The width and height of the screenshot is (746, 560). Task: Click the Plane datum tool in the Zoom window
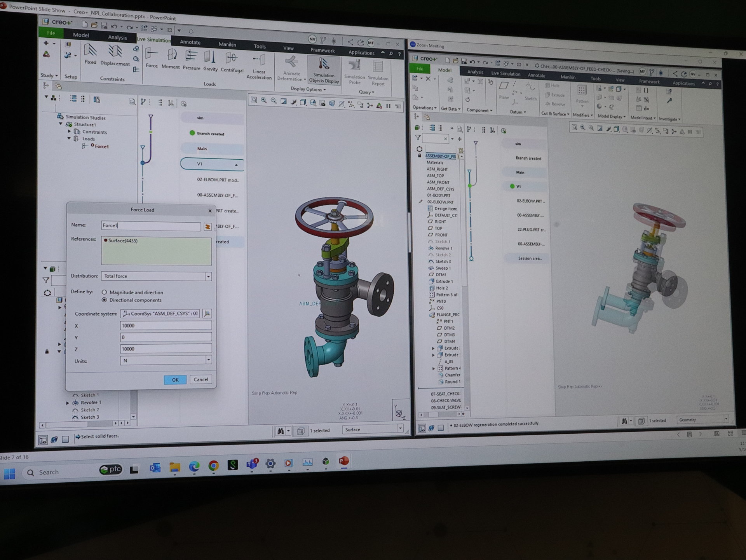click(x=504, y=90)
